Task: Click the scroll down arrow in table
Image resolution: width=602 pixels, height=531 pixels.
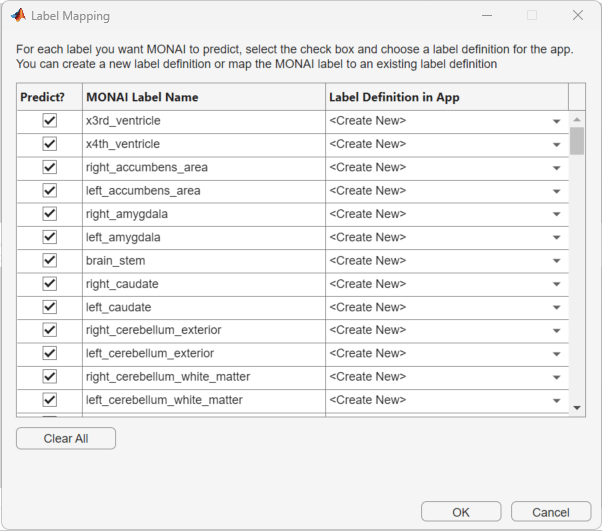Action: point(577,408)
